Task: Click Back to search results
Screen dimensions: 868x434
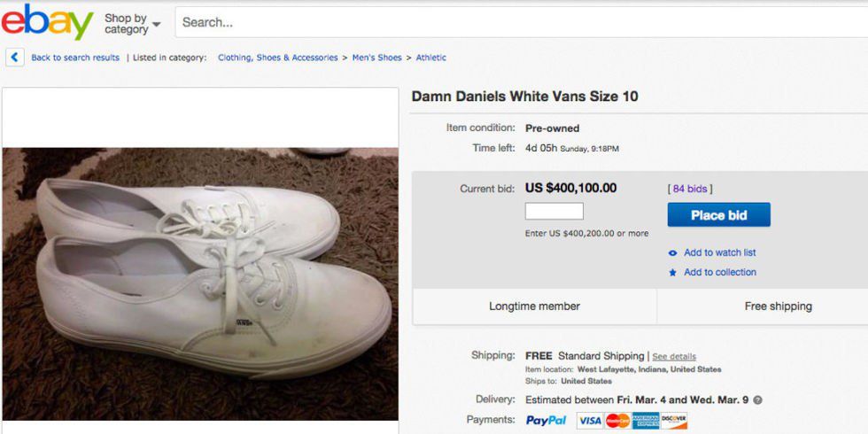Action: 75,58
